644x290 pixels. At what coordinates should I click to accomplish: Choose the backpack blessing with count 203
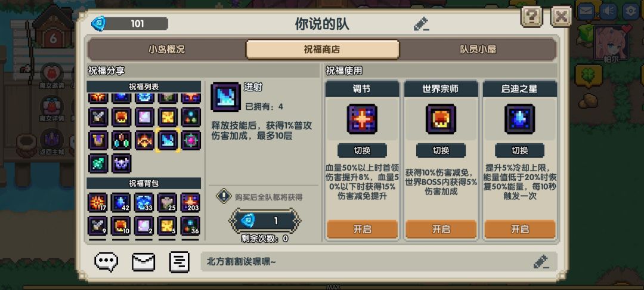(x=191, y=202)
